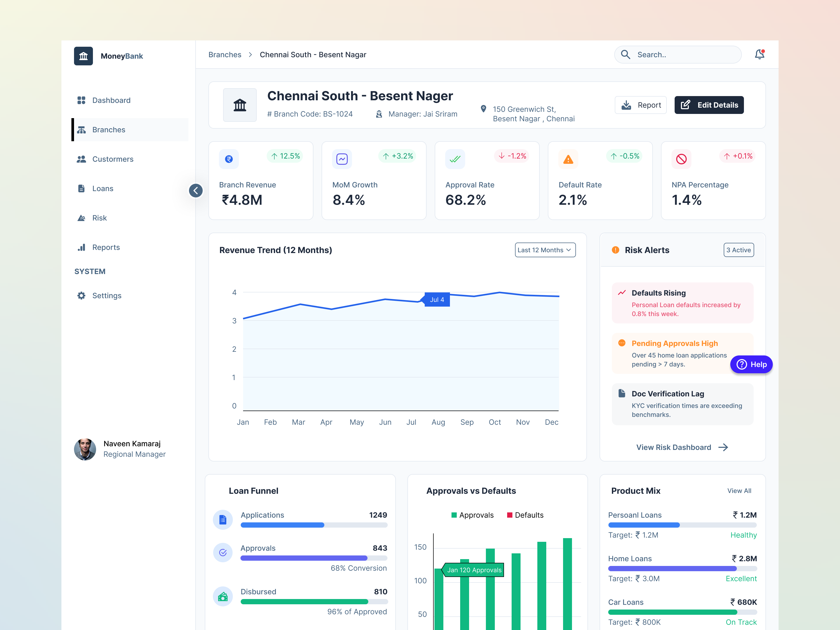Click the Reports bar-chart icon

click(x=82, y=247)
